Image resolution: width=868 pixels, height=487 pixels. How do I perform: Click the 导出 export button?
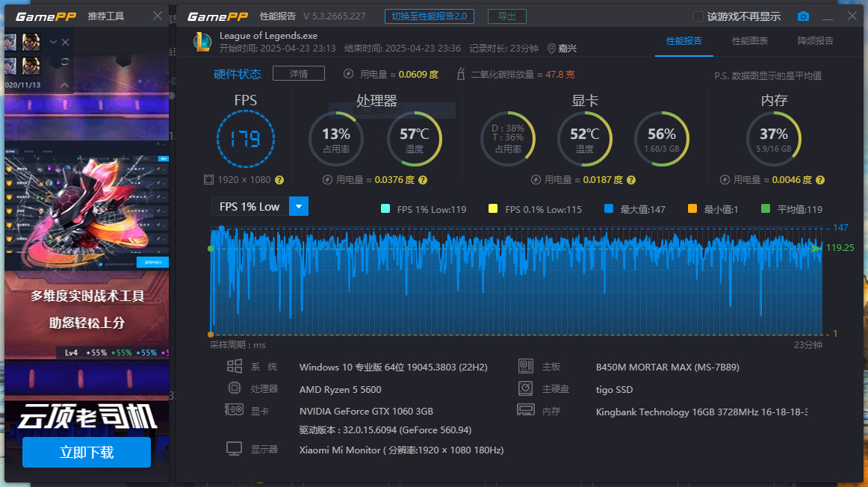pyautogui.click(x=506, y=16)
